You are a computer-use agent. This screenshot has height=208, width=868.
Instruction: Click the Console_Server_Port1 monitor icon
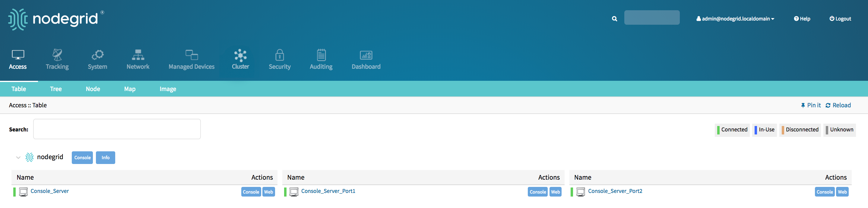click(294, 192)
